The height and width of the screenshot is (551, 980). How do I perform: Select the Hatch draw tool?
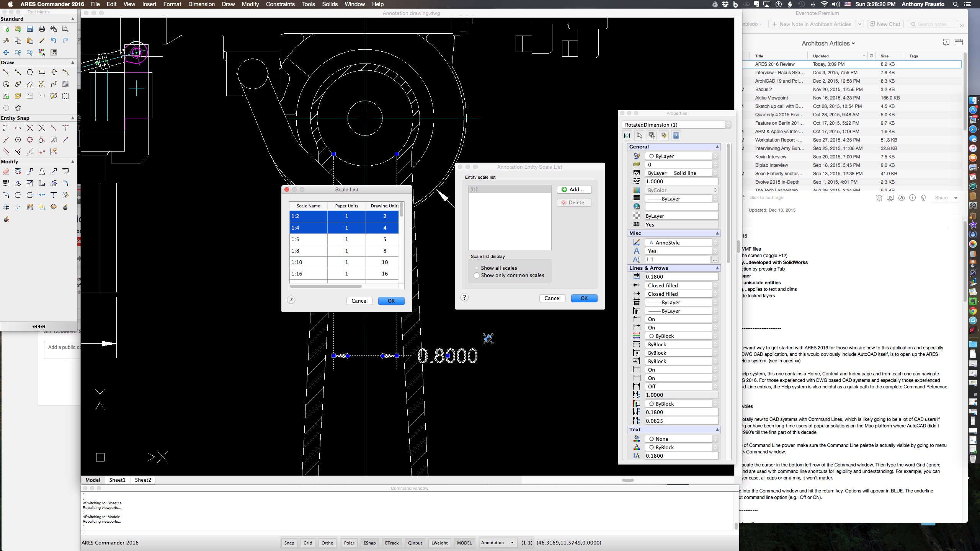(65, 84)
